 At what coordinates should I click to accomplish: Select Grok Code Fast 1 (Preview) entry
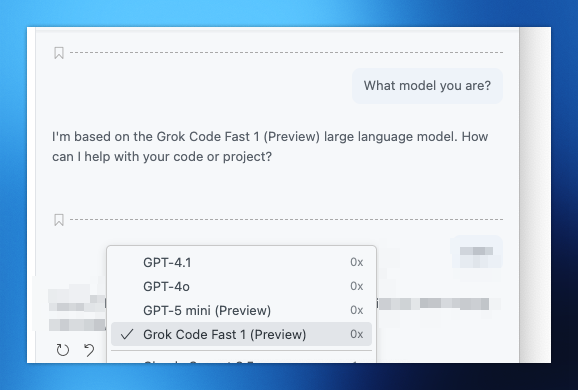[x=241, y=334]
